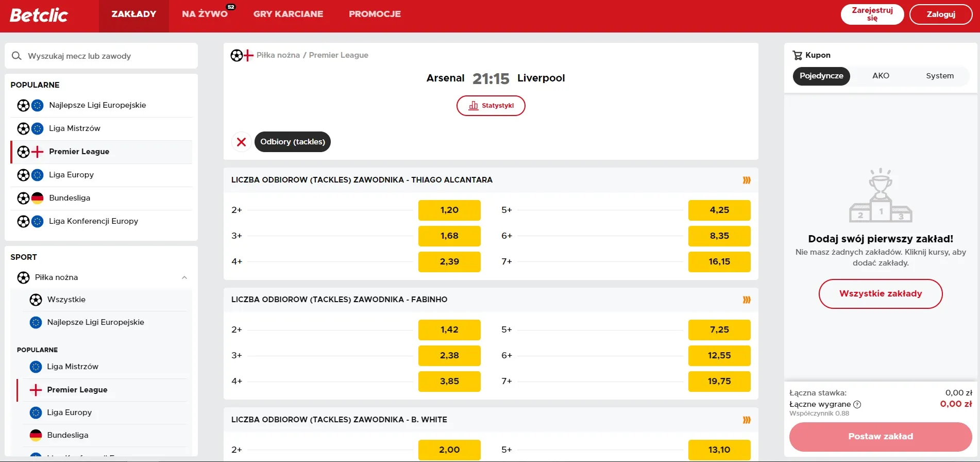Click EU flag beside top Najlepsze Ligi Europejskie
This screenshot has width=980, height=462.
coord(37,105)
